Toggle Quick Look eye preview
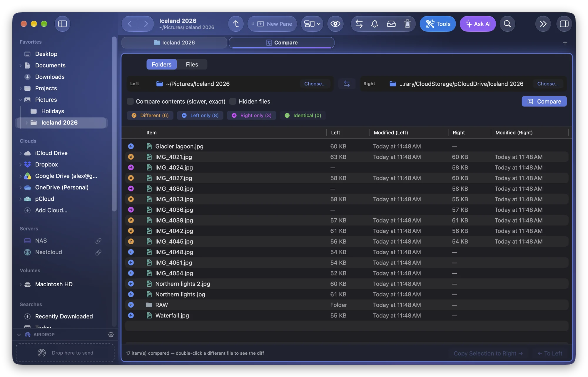588x377 pixels. point(335,24)
